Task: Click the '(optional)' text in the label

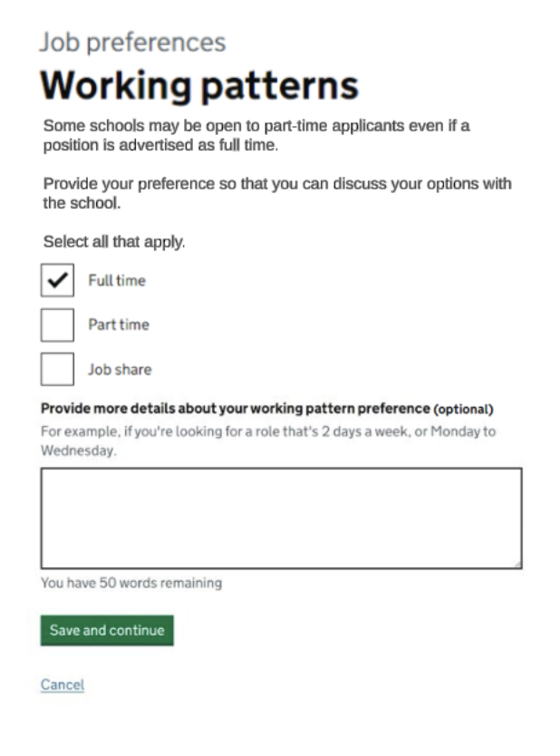Action: (x=463, y=409)
